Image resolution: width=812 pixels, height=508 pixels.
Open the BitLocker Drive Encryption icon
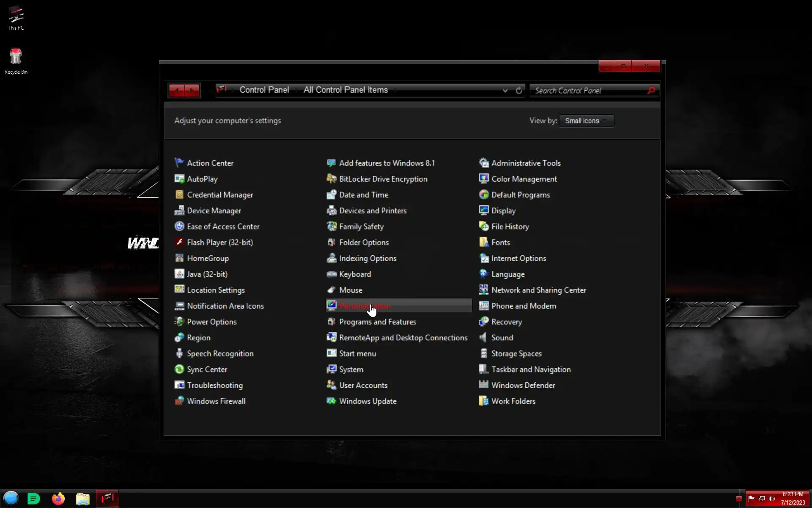click(x=331, y=179)
